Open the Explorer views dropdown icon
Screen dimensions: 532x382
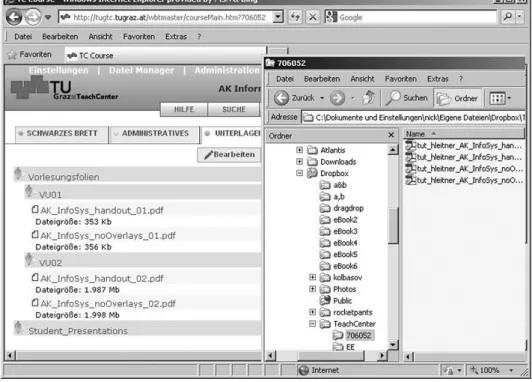pos(500,98)
